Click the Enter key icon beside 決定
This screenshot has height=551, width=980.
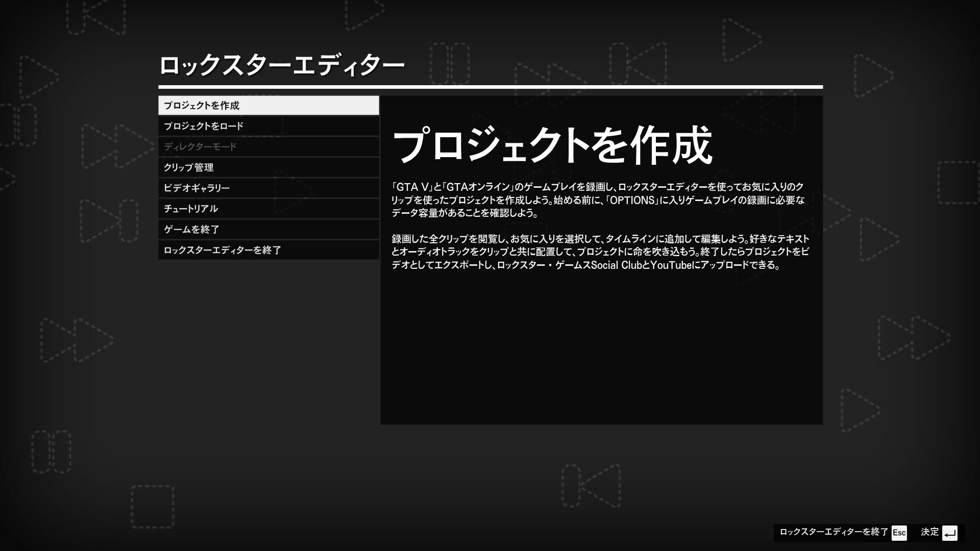pyautogui.click(x=950, y=532)
